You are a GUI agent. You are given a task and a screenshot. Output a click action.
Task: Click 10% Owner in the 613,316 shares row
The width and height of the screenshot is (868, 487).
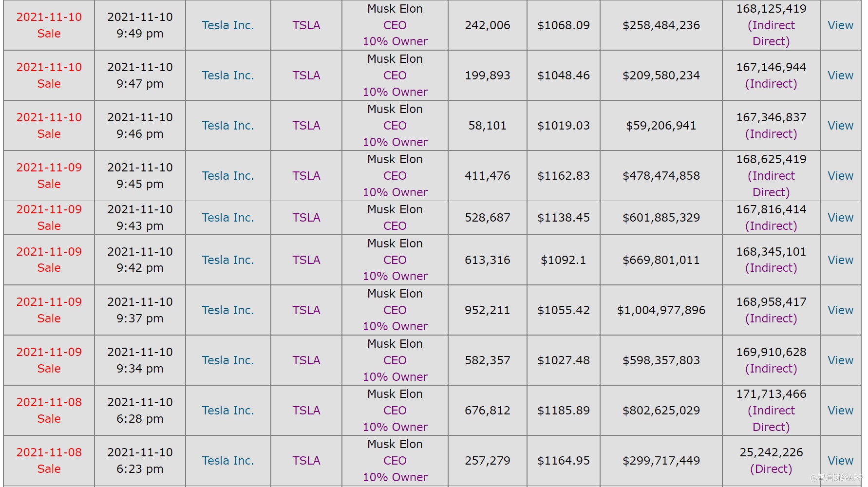coord(395,276)
